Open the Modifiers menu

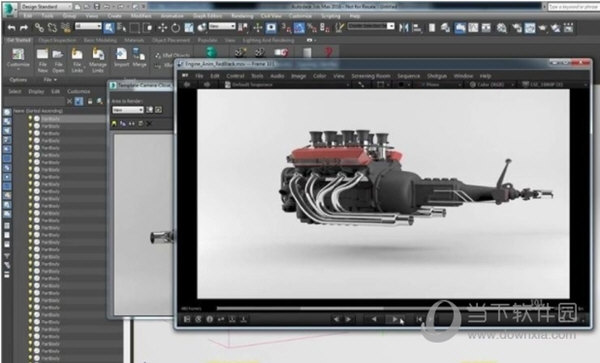pyautogui.click(x=141, y=16)
